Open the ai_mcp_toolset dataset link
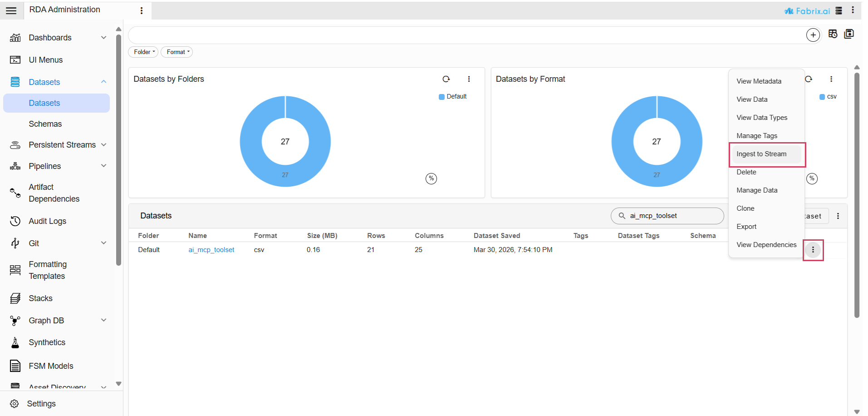 (211, 250)
